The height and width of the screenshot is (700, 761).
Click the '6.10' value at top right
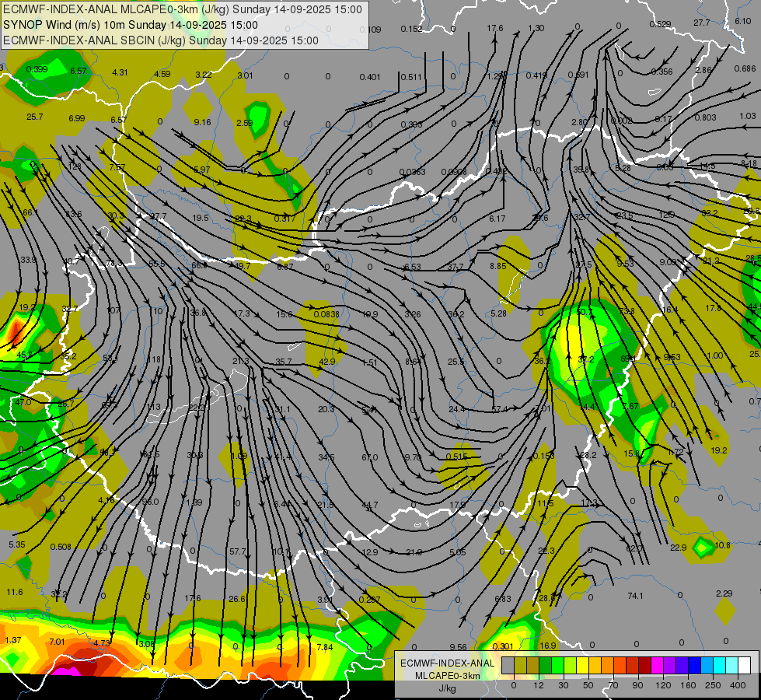pos(743,21)
